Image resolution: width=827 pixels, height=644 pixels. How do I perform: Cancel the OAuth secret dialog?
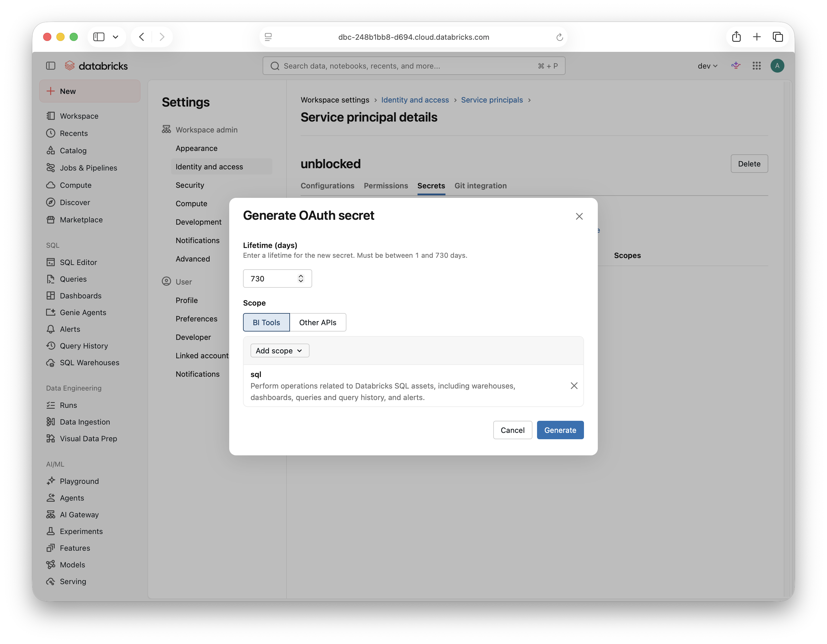[x=512, y=430]
